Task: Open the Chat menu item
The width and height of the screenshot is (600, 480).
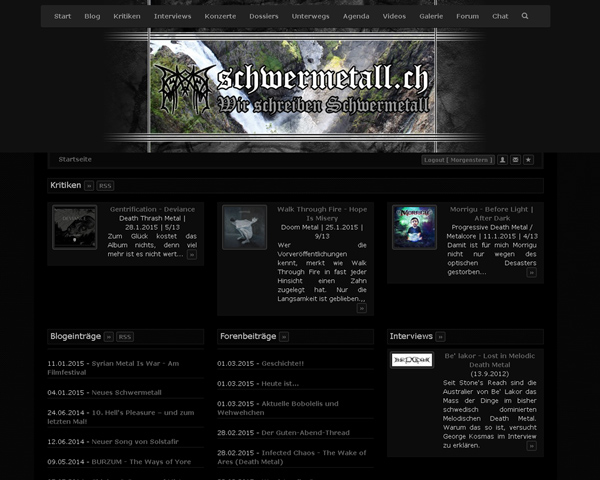Action: (500, 16)
